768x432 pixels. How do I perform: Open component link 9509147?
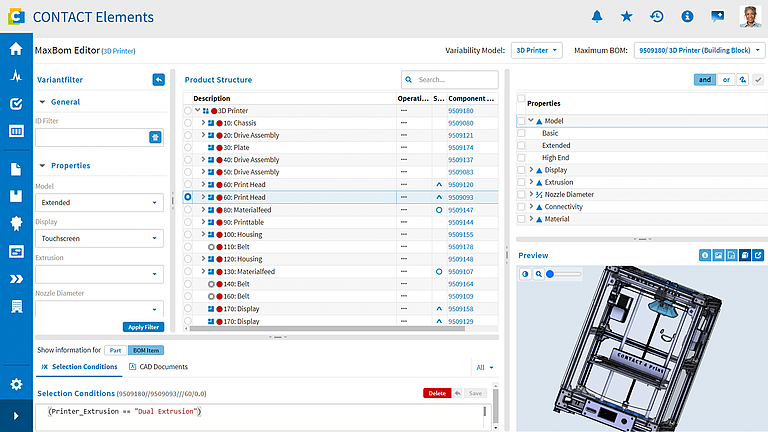click(460, 210)
